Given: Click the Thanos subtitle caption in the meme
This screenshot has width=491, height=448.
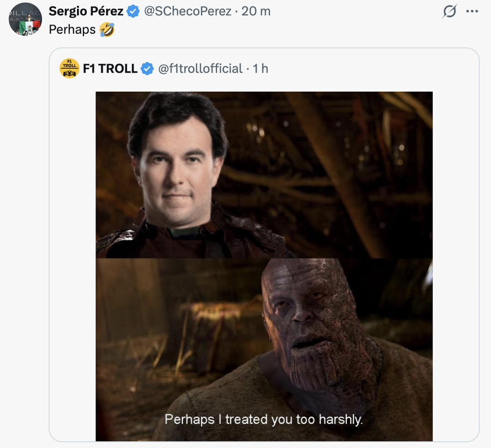Looking at the screenshot, I should [x=264, y=420].
